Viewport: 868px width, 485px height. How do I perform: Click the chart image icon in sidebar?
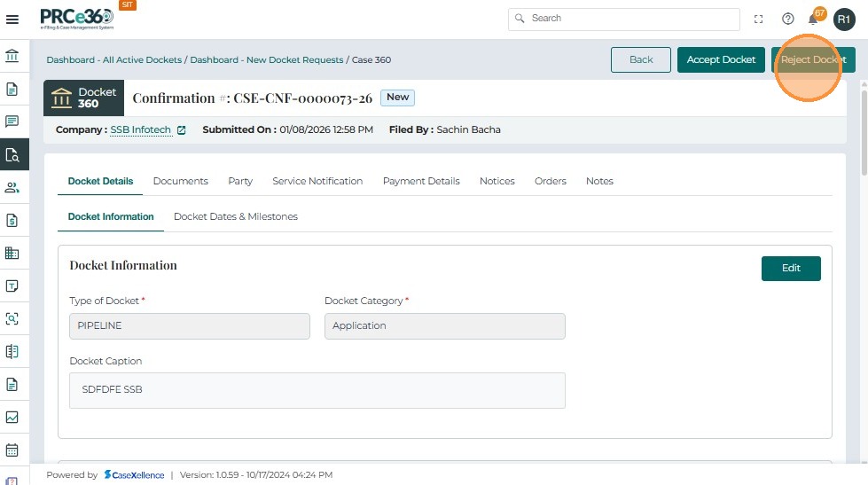click(12, 417)
